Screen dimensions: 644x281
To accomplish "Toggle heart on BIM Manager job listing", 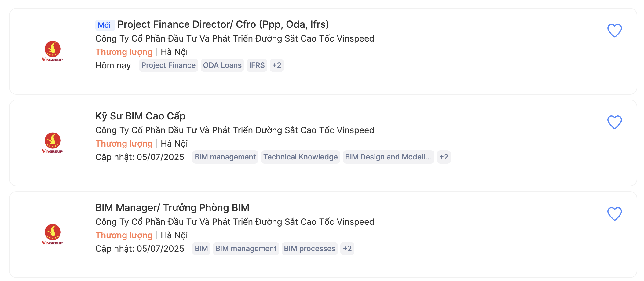I will coord(614,214).
